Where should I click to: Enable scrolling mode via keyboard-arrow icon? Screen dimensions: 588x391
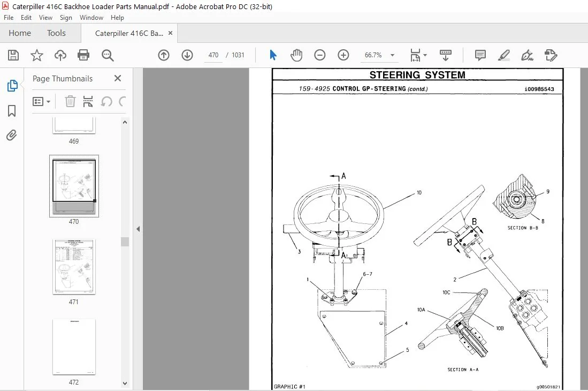(446, 55)
